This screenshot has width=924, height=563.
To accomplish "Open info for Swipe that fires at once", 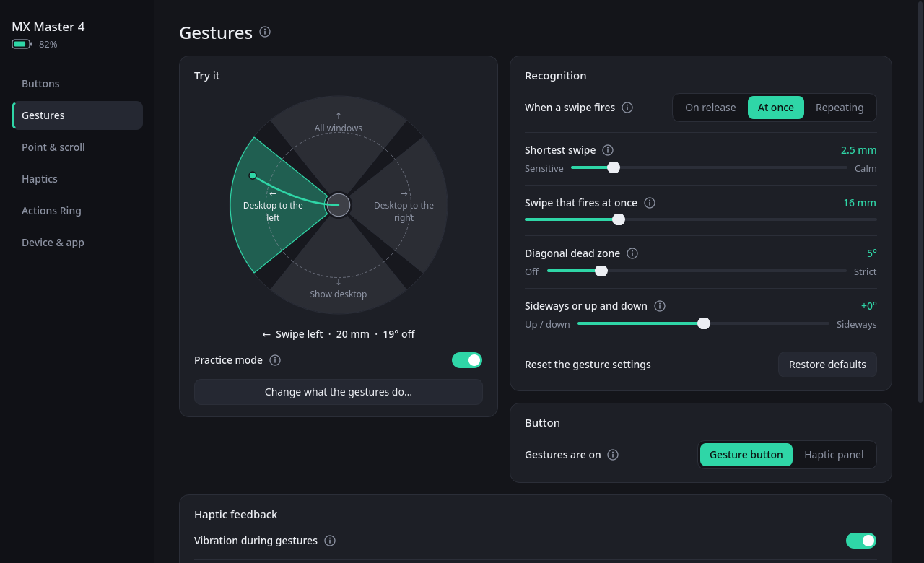I will [x=650, y=203].
